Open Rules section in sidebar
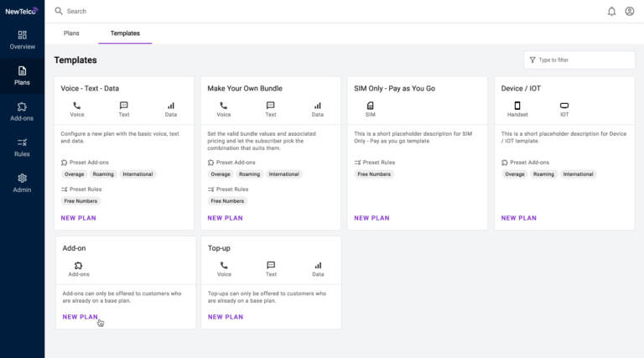Image resolution: width=644 pixels, height=358 pixels. click(x=22, y=148)
